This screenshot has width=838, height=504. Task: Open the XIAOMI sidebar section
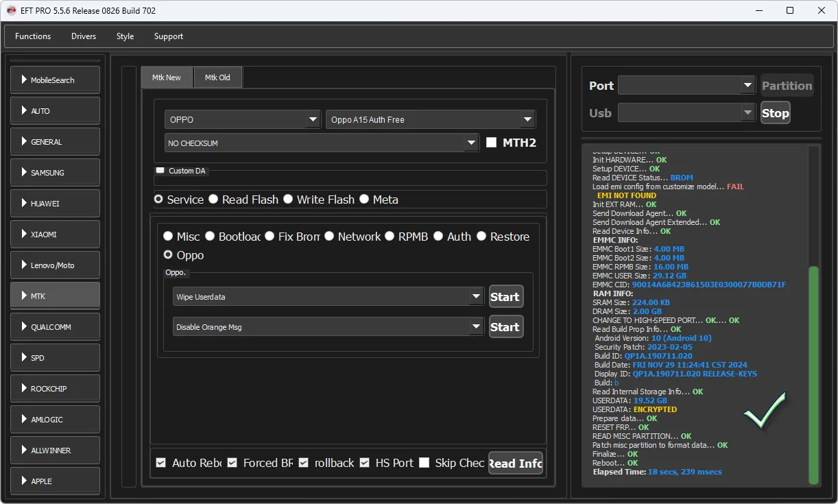tap(55, 235)
